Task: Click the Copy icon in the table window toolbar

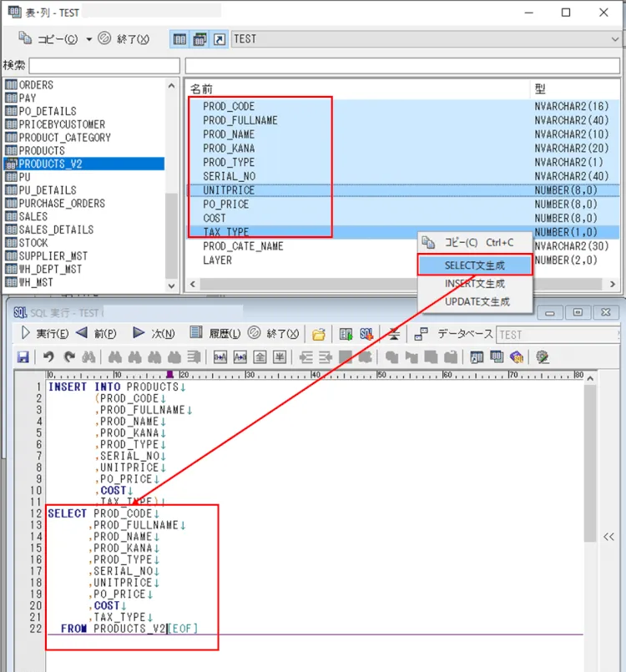Action: click(x=25, y=38)
